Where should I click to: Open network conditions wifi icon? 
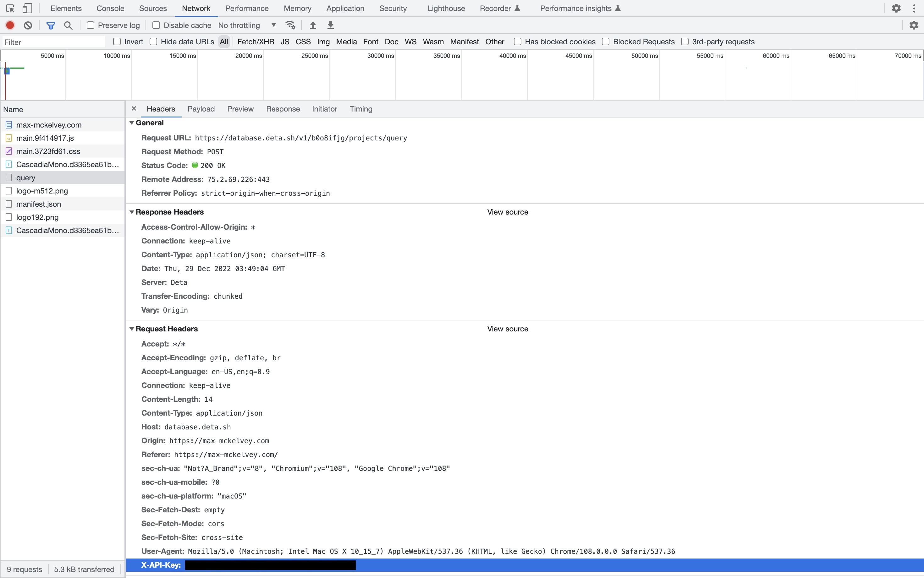pyautogui.click(x=290, y=25)
